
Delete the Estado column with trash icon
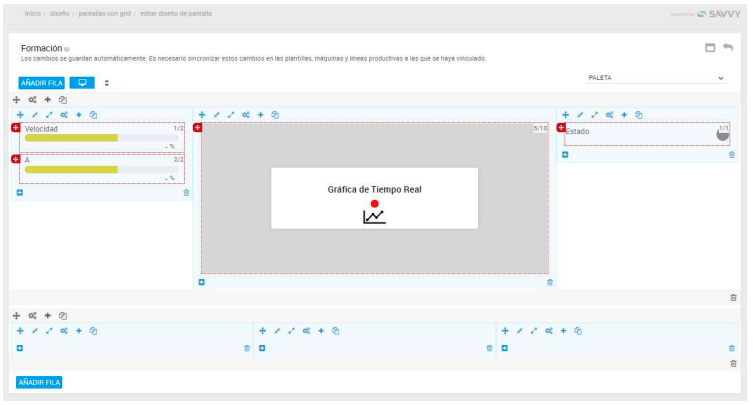[x=732, y=155]
